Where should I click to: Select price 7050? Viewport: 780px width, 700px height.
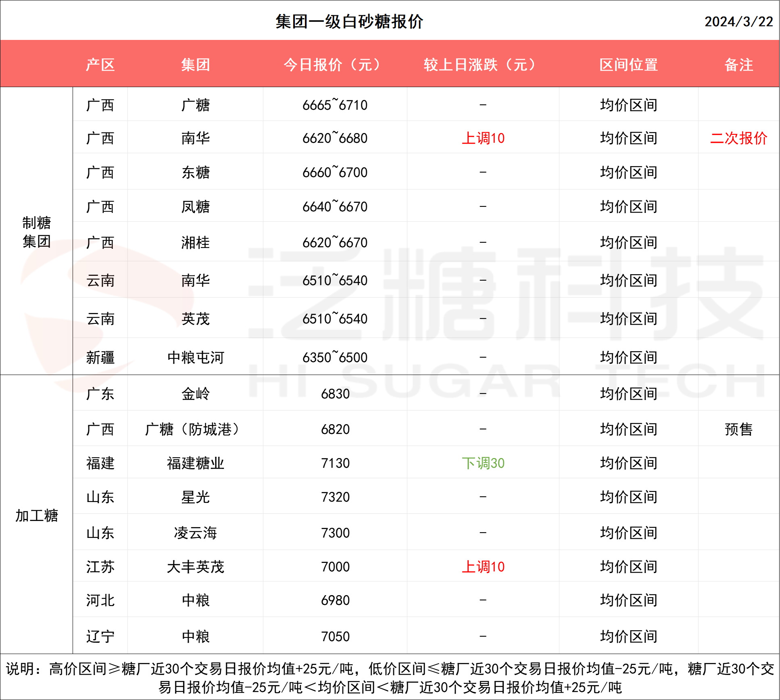tap(335, 636)
